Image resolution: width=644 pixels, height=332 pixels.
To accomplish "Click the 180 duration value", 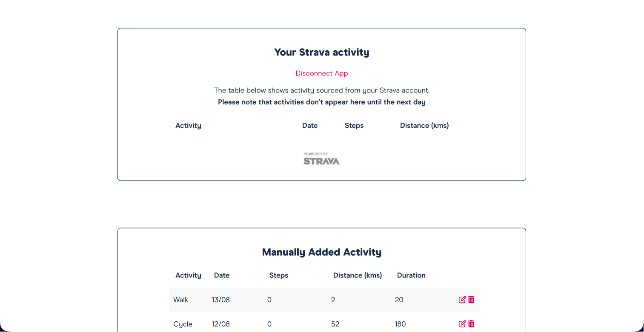I will [x=400, y=324].
